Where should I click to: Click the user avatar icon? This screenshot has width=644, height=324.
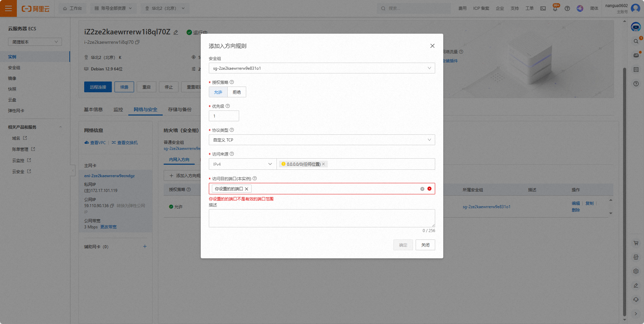click(635, 8)
